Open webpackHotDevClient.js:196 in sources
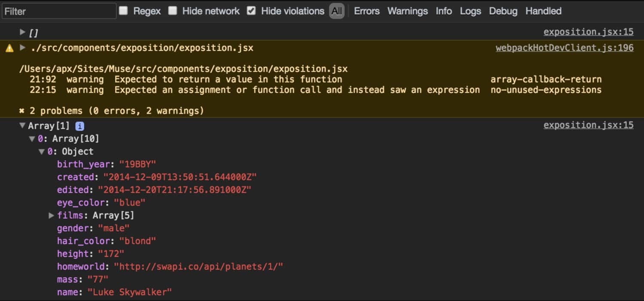The height and width of the screenshot is (301, 644). pyautogui.click(x=564, y=48)
